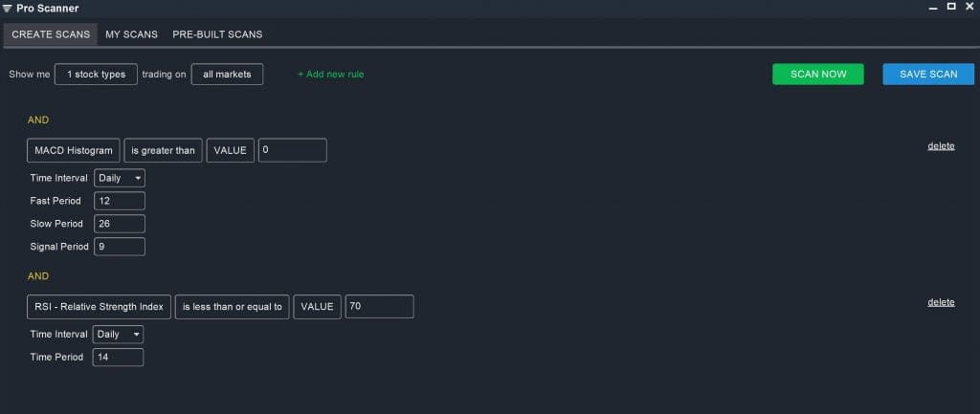Viewport: 980px width, 414px height.
Task: Edit the RSI value field showing 70
Action: (x=379, y=307)
